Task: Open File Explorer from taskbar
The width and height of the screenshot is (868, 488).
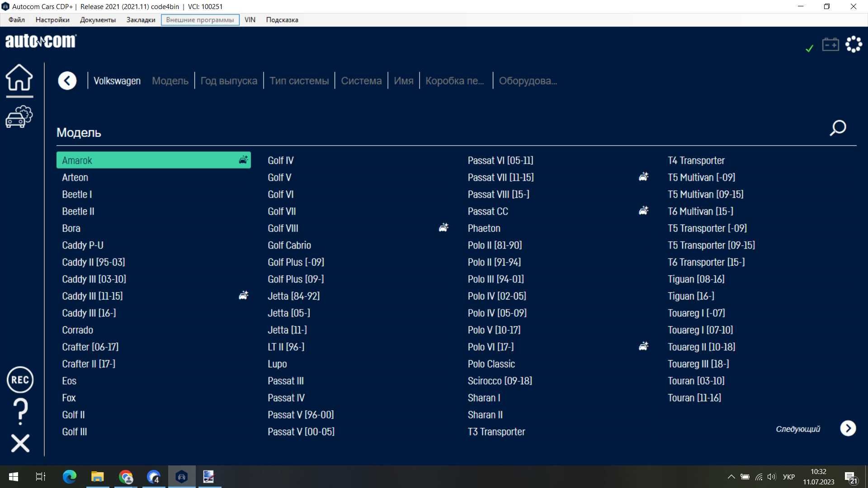Action: (x=98, y=477)
